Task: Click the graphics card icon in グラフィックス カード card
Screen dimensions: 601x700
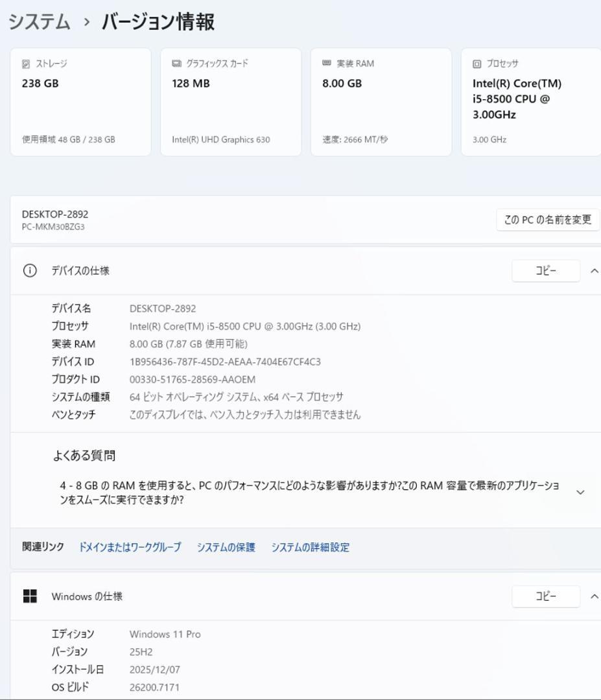Action: point(176,64)
